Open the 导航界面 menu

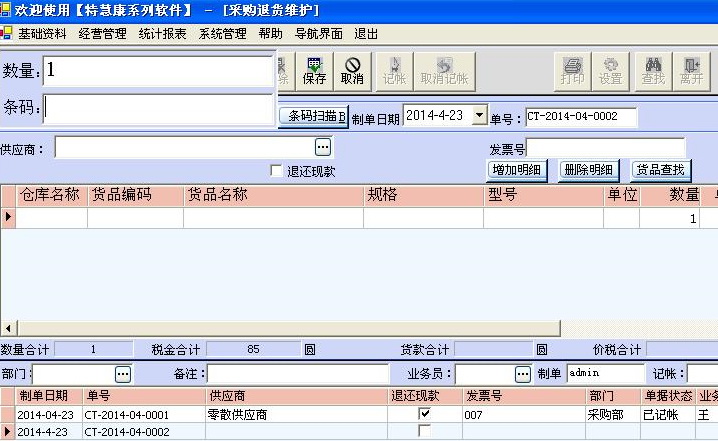point(319,34)
